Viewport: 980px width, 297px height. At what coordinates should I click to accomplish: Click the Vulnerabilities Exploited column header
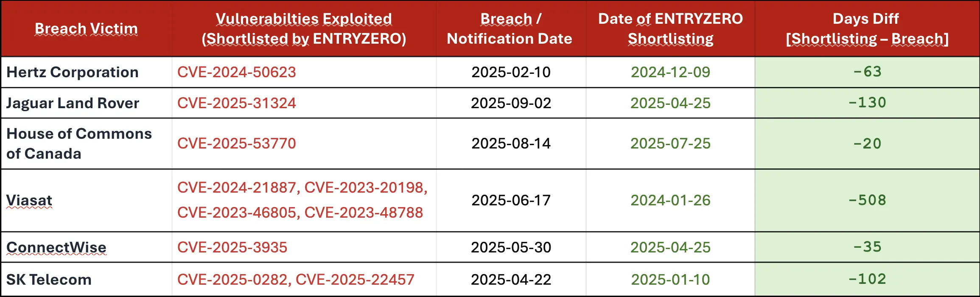point(304,28)
